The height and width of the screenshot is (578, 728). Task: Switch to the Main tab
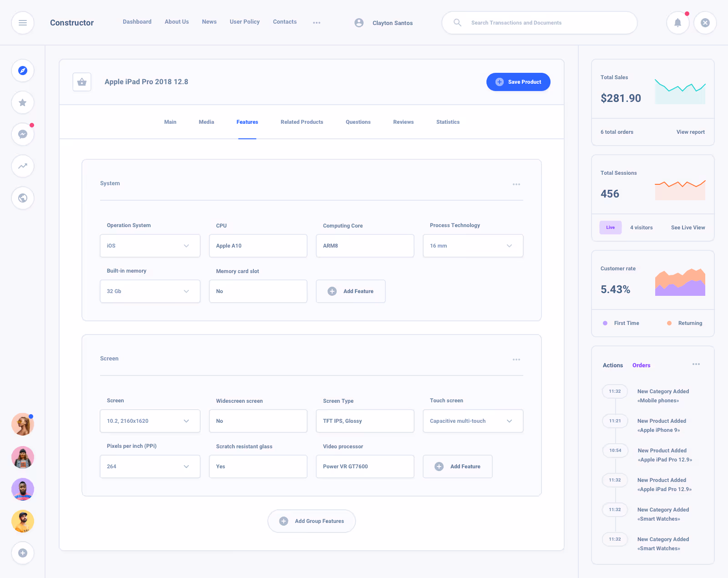point(170,122)
